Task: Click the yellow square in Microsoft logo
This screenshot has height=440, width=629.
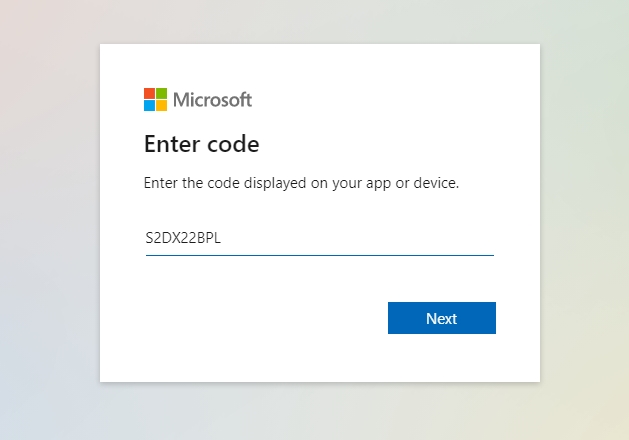Action: click(162, 106)
